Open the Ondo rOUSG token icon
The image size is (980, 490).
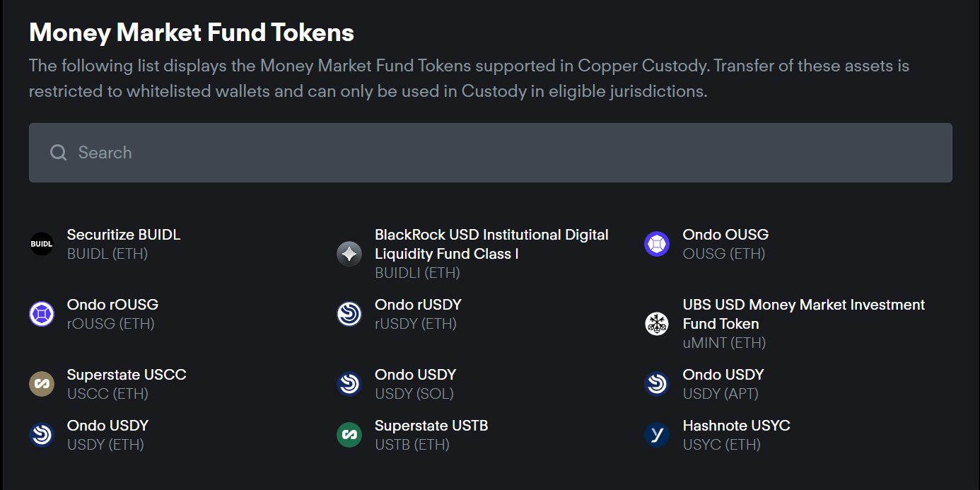point(42,314)
